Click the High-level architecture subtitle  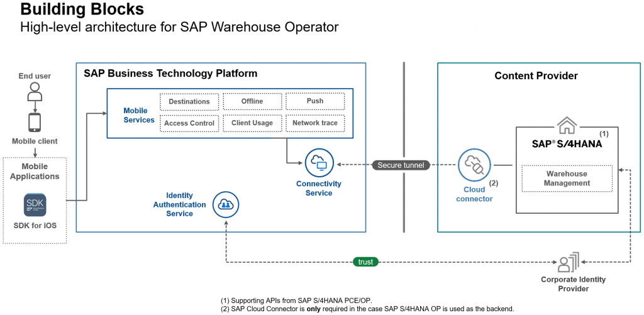(x=179, y=27)
